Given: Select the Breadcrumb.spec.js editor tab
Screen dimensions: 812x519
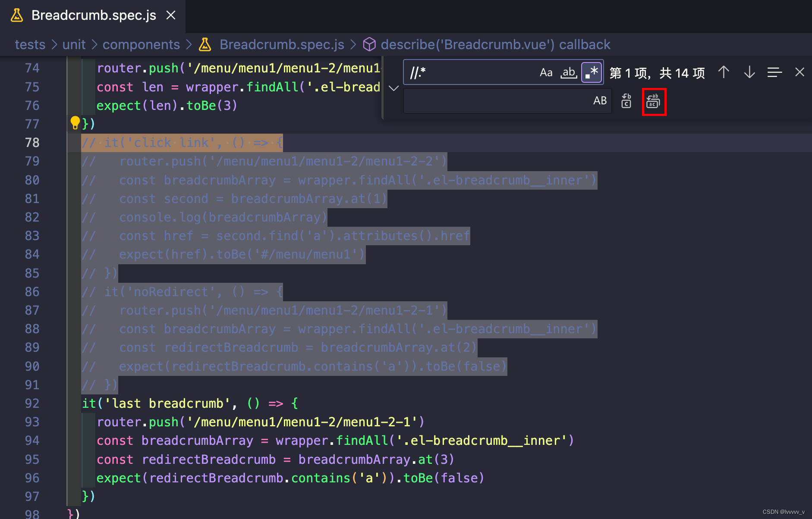Looking at the screenshot, I should (93, 16).
